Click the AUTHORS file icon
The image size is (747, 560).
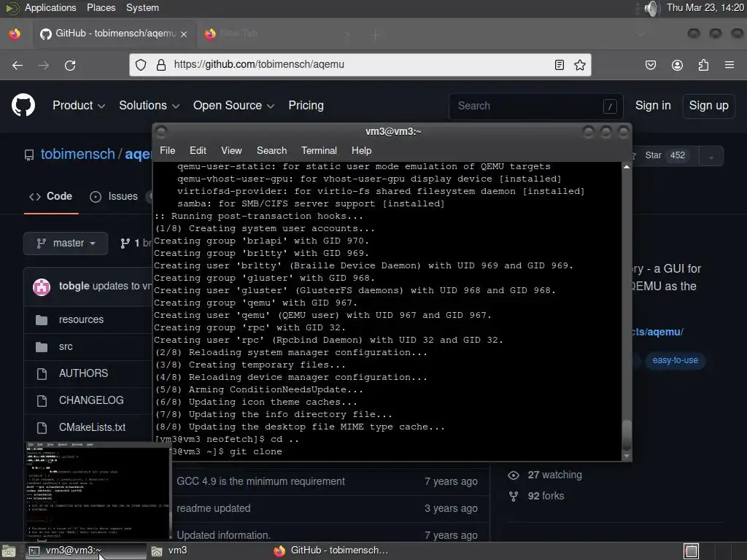[42, 374]
